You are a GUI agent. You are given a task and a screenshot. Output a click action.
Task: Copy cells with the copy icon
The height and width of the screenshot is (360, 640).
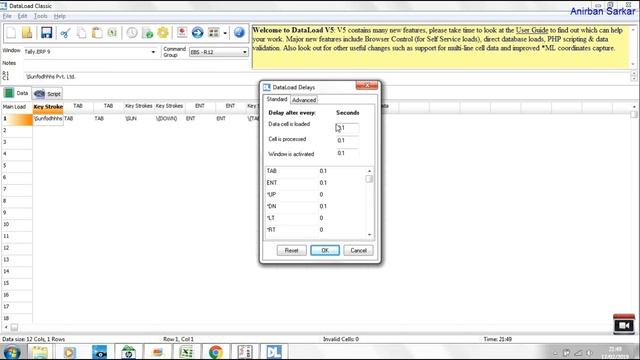point(81,33)
